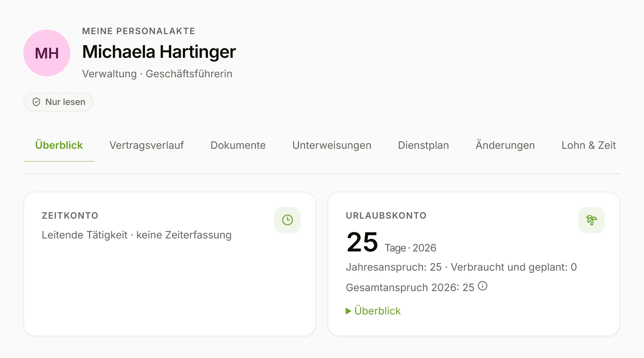Click the name Michaela Hartinger
This screenshot has width=644, height=358.
click(x=159, y=52)
